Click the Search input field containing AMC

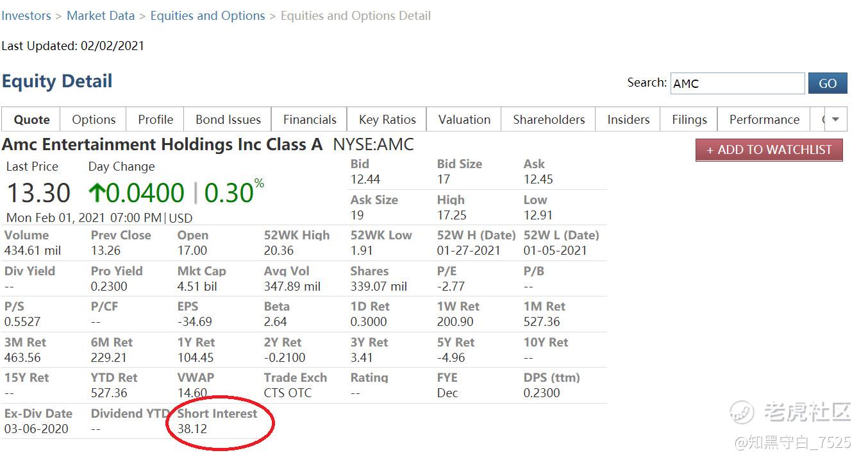pyautogui.click(x=737, y=83)
